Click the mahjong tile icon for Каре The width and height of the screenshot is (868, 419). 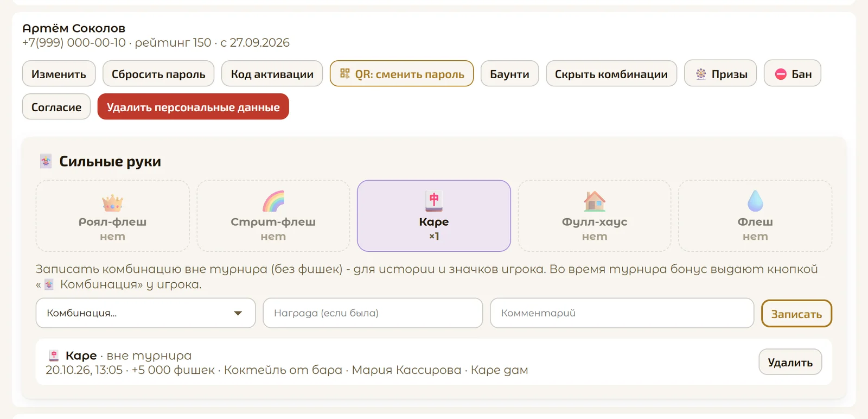(434, 201)
